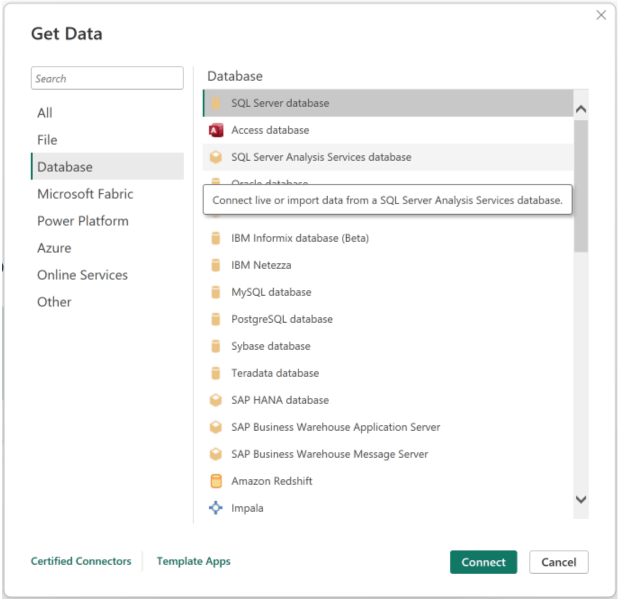Click the Teradata database icon
The height and width of the screenshot is (603, 619).
215,373
